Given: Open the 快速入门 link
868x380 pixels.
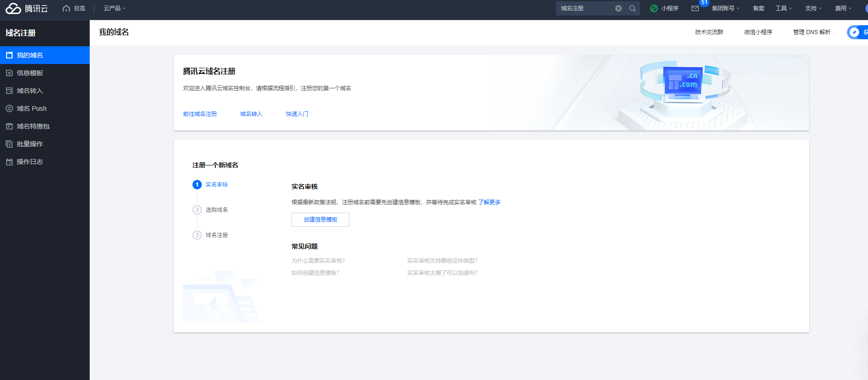Looking at the screenshot, I should [x=297, y=114].
